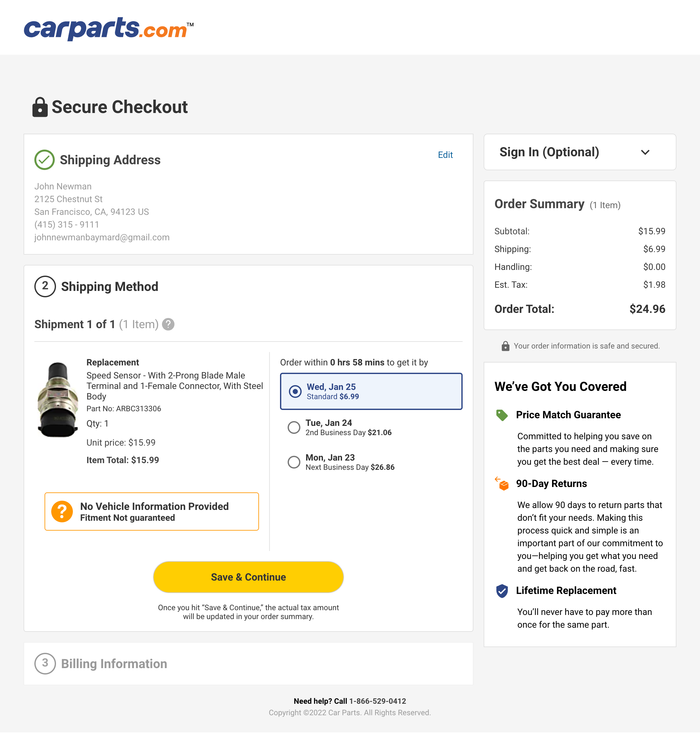This screenshot has width=700, height=741.
Task: Click the orange No Vehicle Information icon
Action: 62,512
